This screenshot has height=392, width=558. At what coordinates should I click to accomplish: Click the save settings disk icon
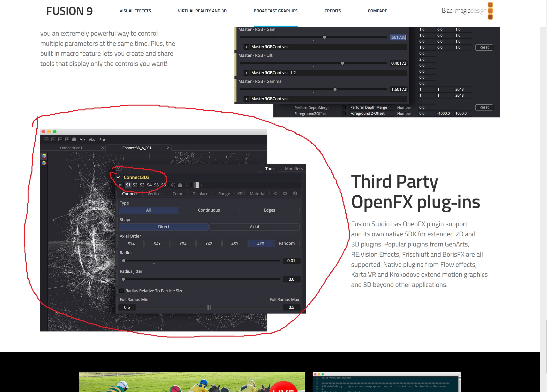(x=187, y=185)
